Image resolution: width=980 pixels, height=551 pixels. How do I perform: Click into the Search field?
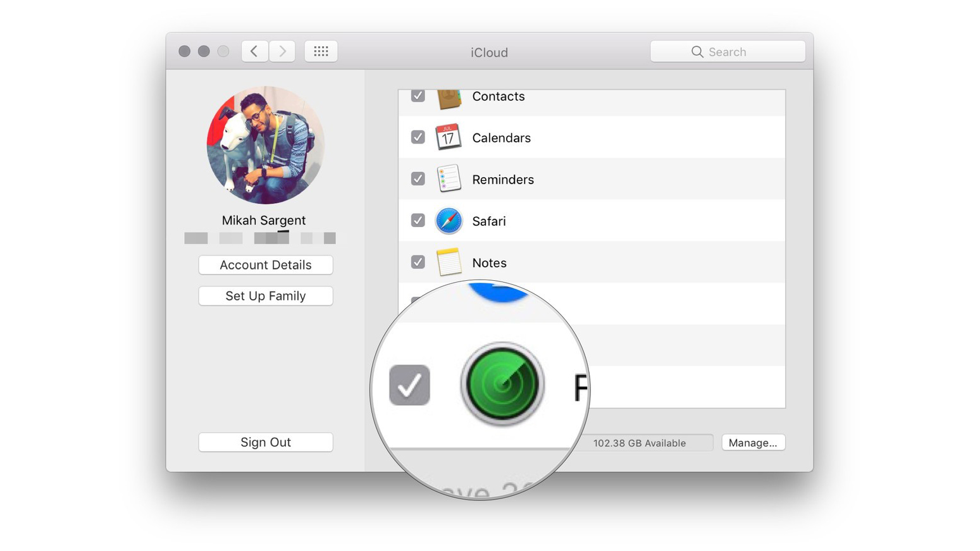pos(728,52)
